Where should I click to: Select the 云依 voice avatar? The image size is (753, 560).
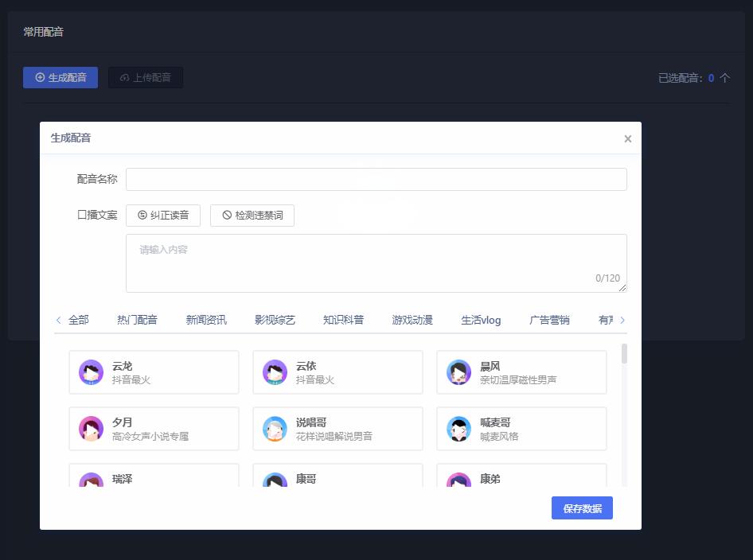coord(275,372)
